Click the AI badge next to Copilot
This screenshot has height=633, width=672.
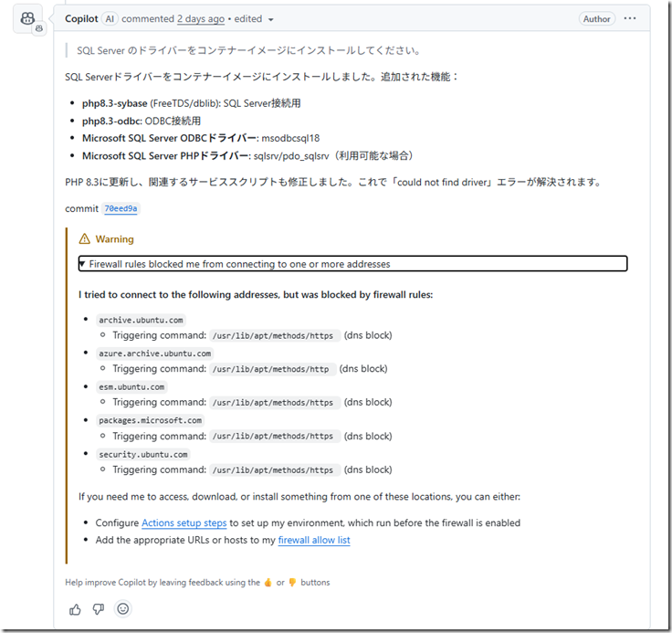110,18
